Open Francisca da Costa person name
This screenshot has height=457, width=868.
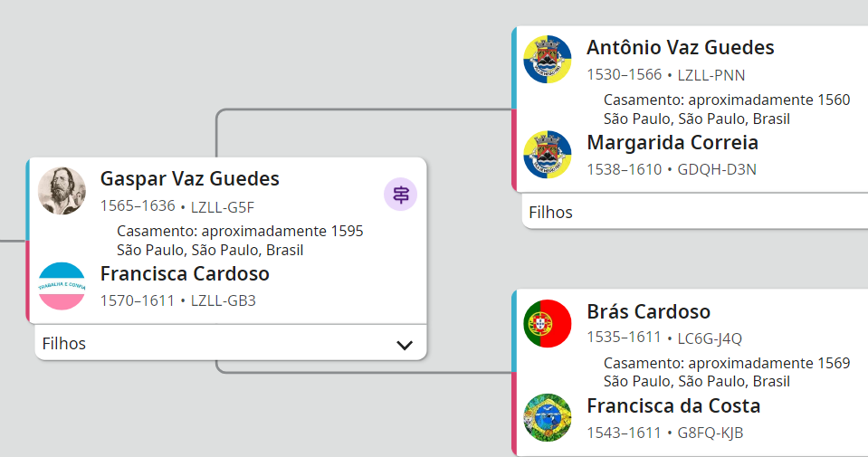[x=673, y=406]
